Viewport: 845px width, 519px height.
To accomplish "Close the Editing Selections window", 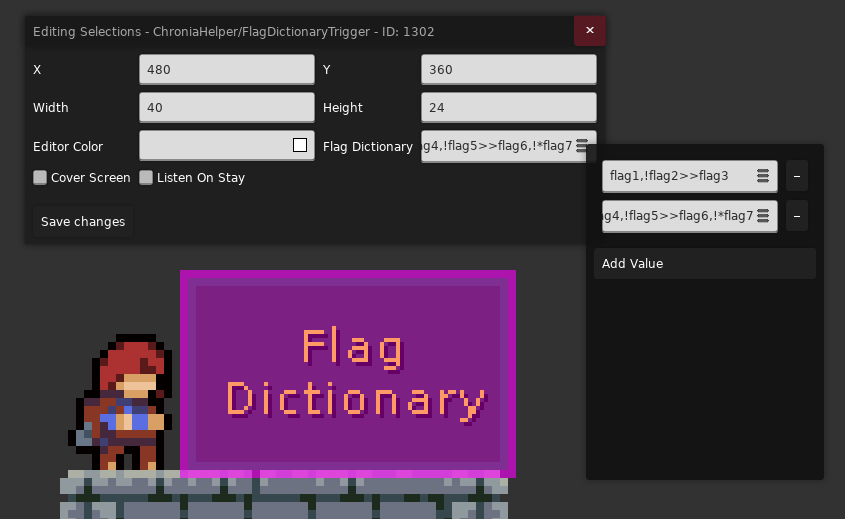I will [590, 31].
